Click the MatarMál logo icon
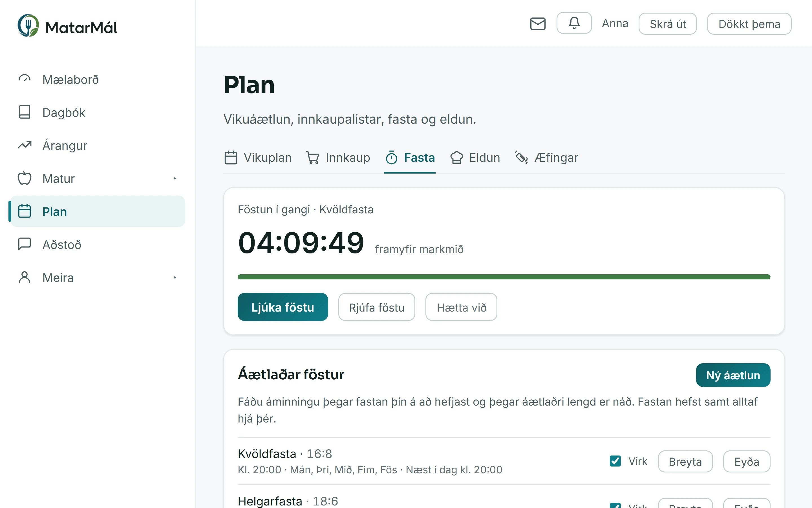Screen dimensions: 812x508 pos(28,25)
